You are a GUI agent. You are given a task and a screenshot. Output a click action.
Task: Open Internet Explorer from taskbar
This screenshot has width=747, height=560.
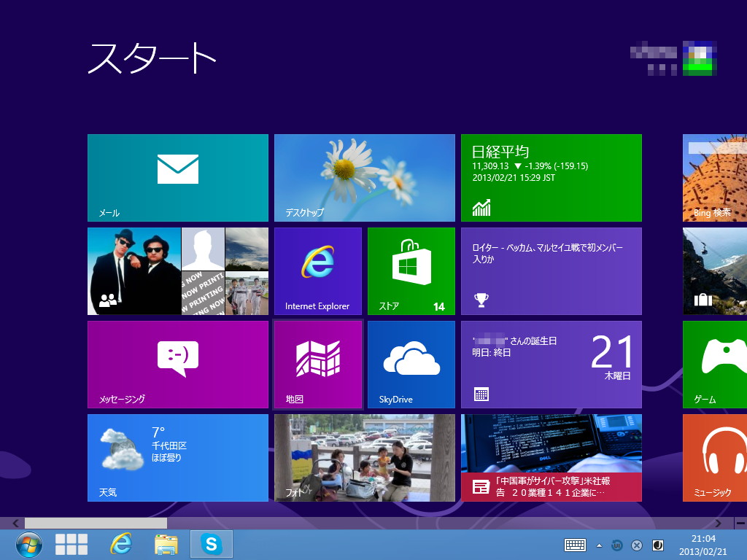[121, 544]
